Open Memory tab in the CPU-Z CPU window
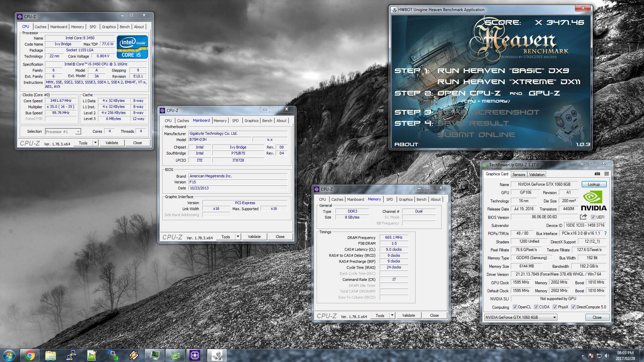The image size is (644, 362). [x=77, y=27]
